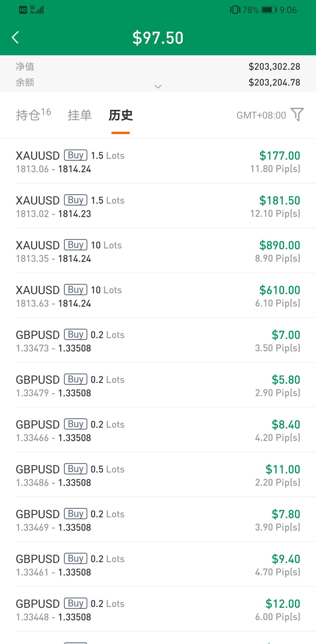Switch to the 持仓 positions tab
The image size is (316, 644).
[33, 115]
